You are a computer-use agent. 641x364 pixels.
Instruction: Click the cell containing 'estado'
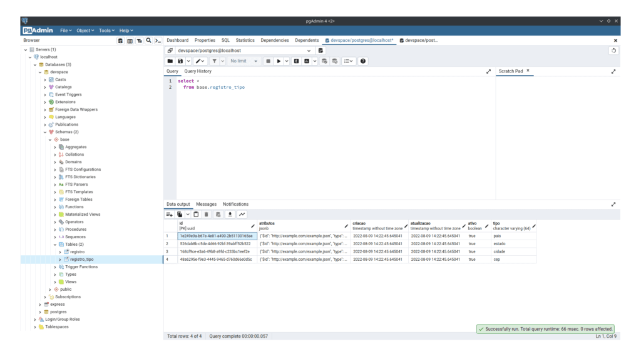click(x=513, y=244)
